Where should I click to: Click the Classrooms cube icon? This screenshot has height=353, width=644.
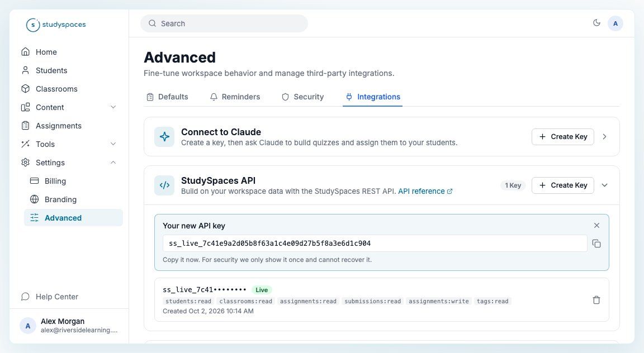coord(26,89)
